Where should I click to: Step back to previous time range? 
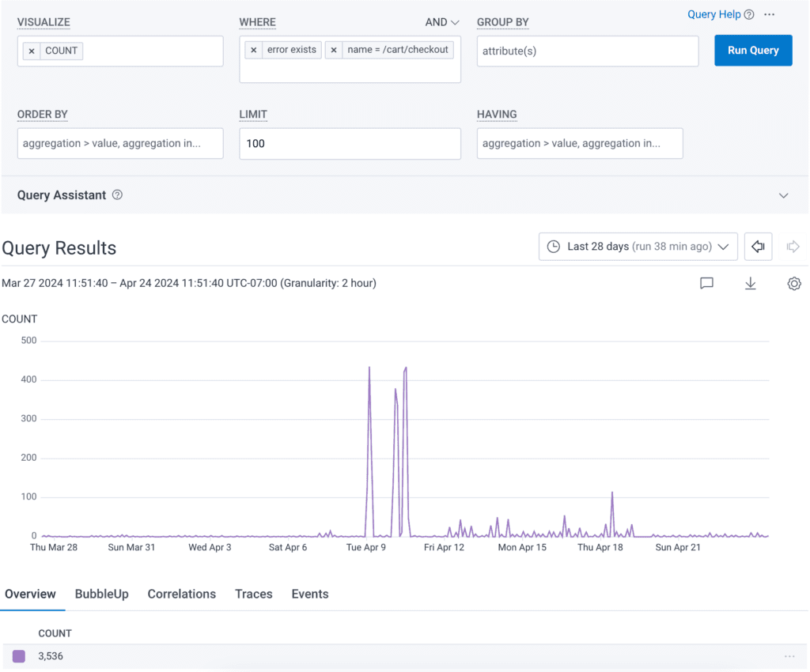point(758,247)
